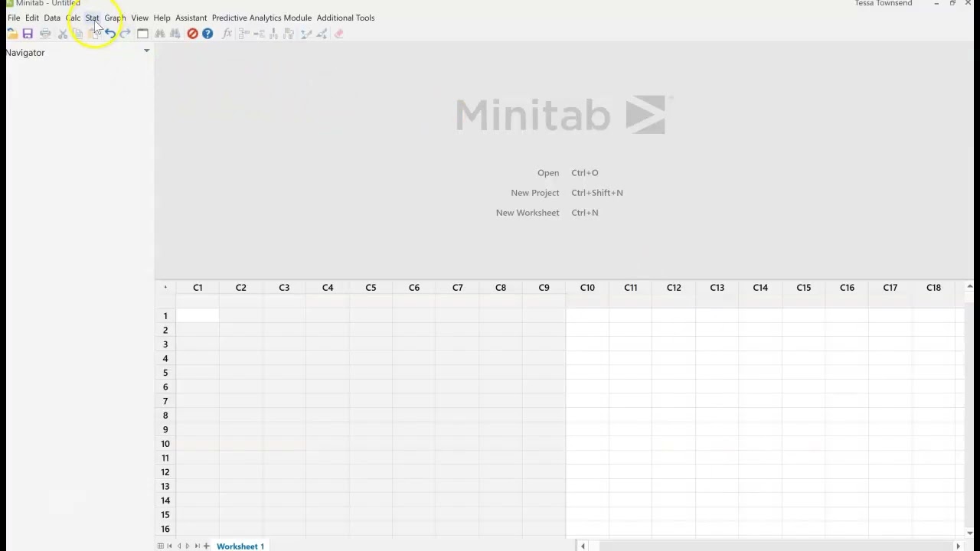Open the Navigator dropdown arrow
Image resolution: width=980 pixels, height=551 pixels.
(146, 51)
